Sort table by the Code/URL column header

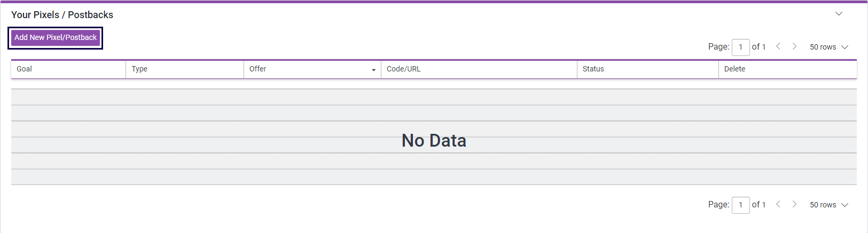click(404, 69)
